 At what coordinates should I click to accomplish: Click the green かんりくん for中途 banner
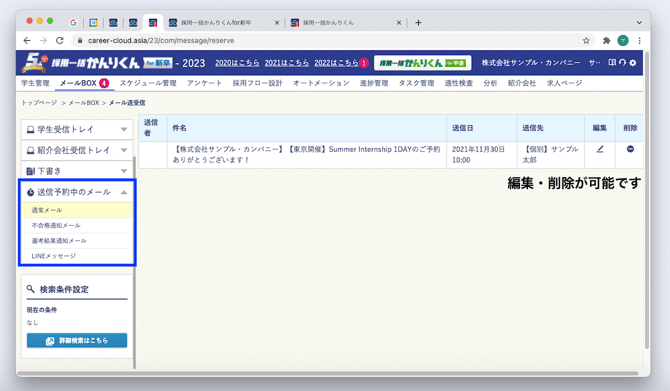423,63
